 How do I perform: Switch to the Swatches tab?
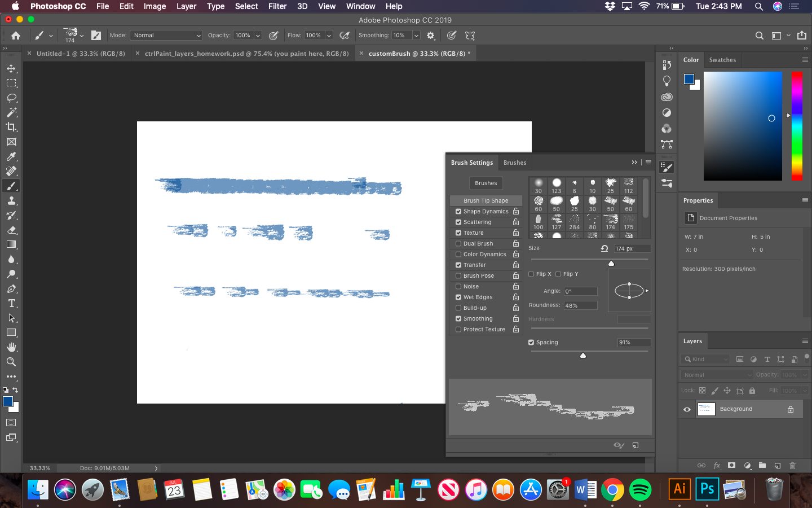pos(722,60)
